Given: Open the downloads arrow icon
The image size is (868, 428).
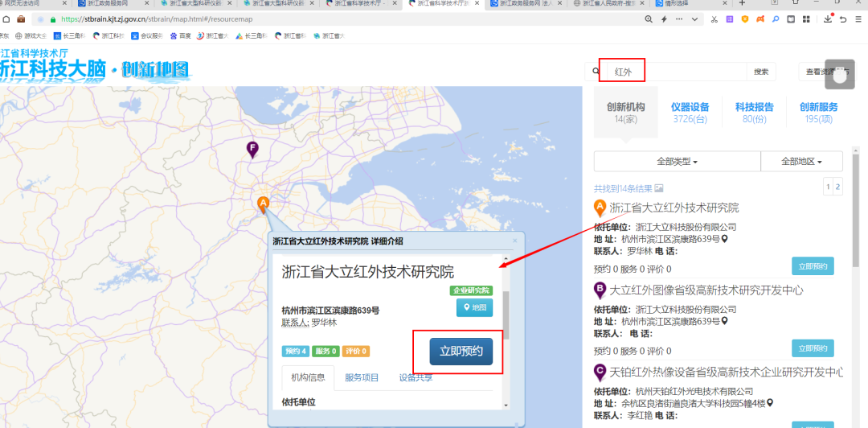Looking at the screenshot, I should pyautogui.click(x=828, y=19).
